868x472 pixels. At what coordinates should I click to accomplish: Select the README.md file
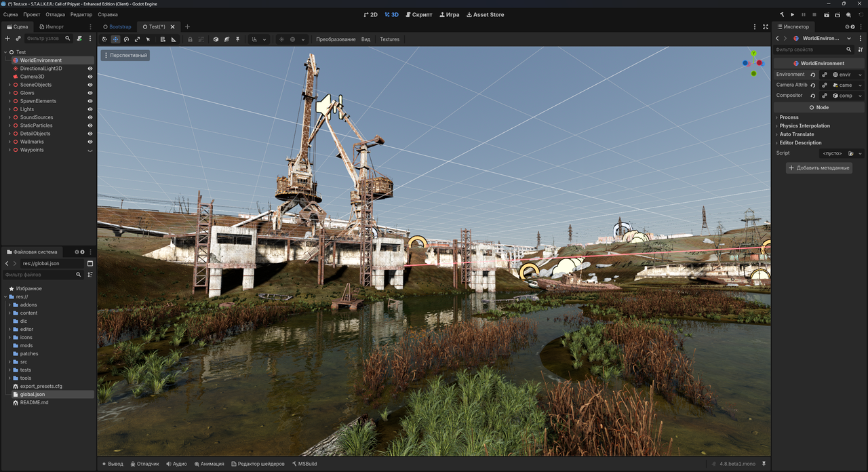point(35,402)
